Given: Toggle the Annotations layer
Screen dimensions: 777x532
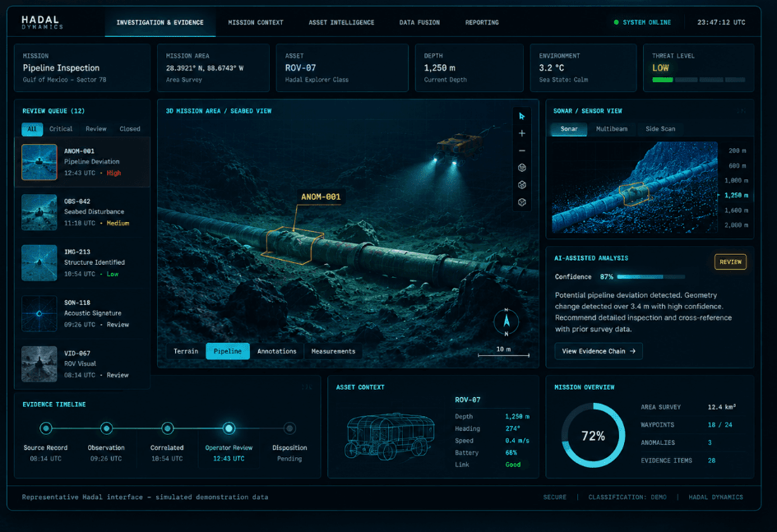Looking at the screenshot, I should [276, 351].
